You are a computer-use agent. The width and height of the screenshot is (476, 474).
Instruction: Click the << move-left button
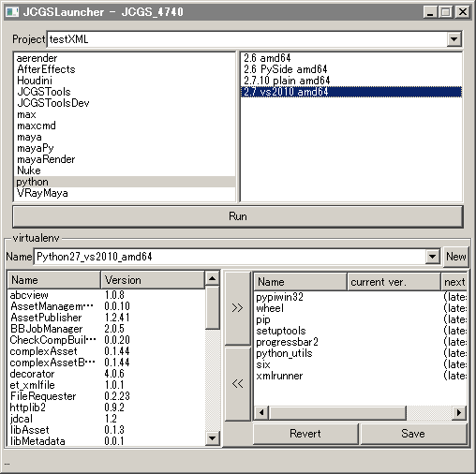[x=238, y=384]
